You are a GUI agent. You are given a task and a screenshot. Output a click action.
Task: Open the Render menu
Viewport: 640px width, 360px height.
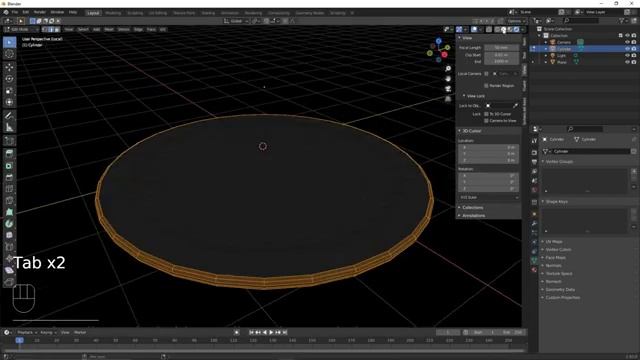coord(39,13)
